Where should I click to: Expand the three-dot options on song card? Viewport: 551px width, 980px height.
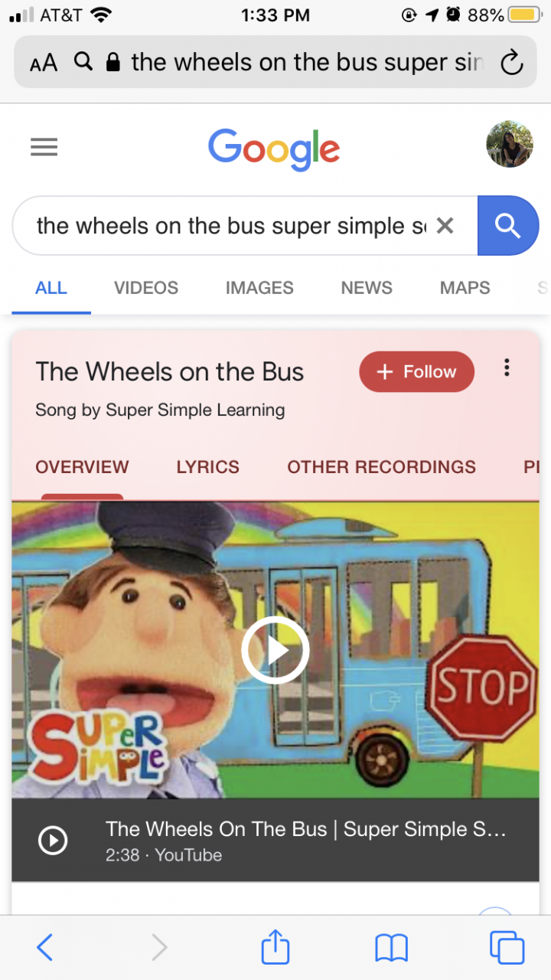[x=507, y=368]
